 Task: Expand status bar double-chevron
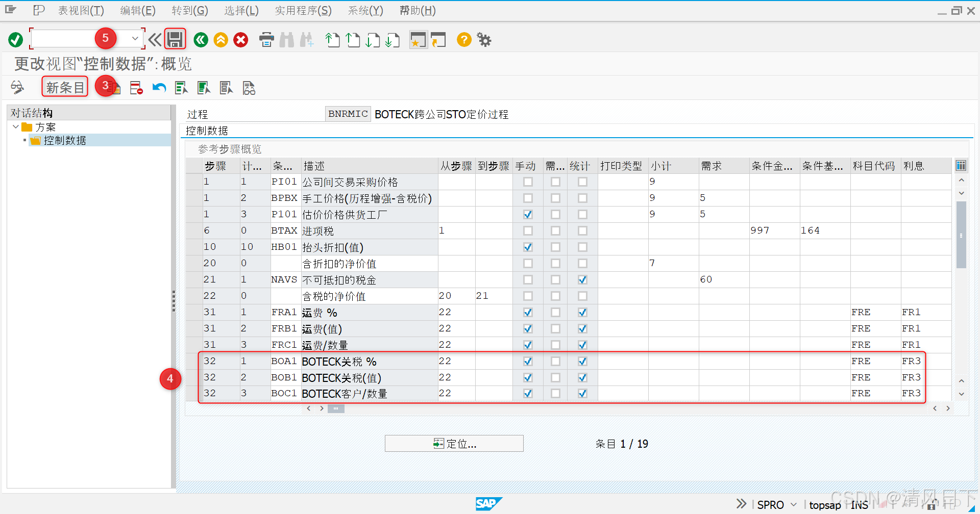pyautogui.click(x=741, y=504)
